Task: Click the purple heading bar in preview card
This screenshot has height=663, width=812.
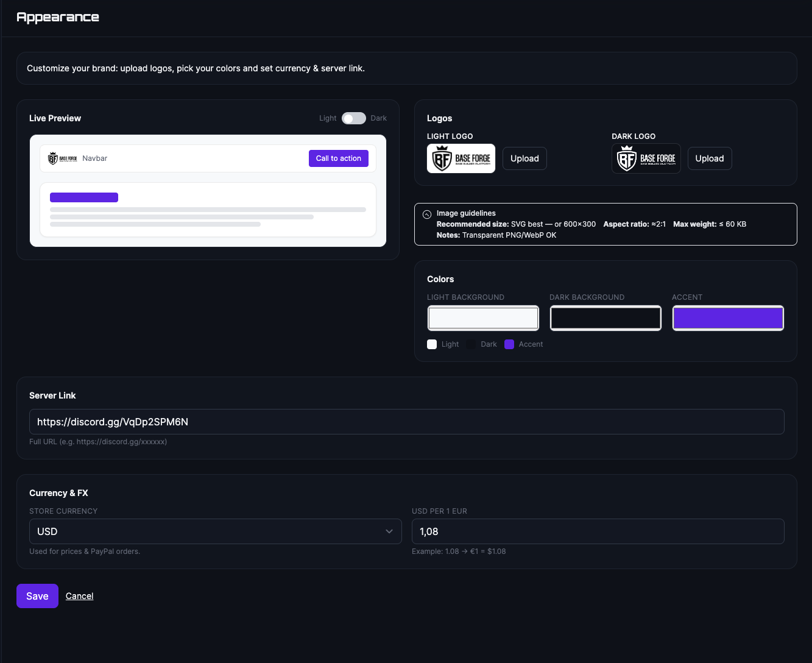Action: click(x=84, y=197)
